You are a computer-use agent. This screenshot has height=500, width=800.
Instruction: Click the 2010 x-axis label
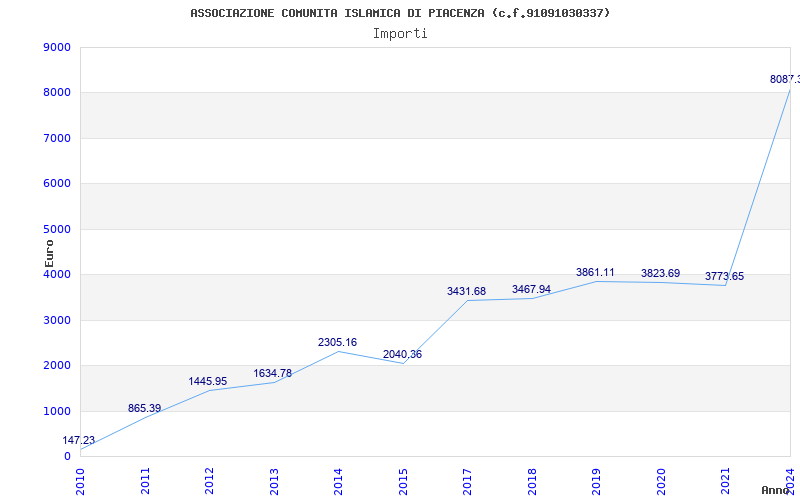point(80,481)
